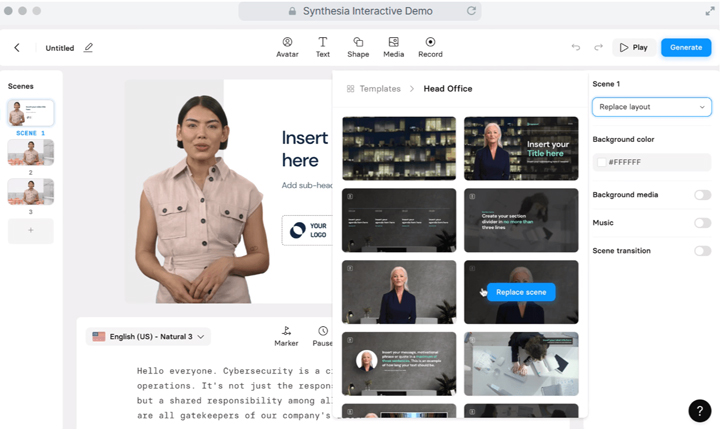This screenshot has width=720, height=430.
Task: Click the US flag icon
Action: 99,336
